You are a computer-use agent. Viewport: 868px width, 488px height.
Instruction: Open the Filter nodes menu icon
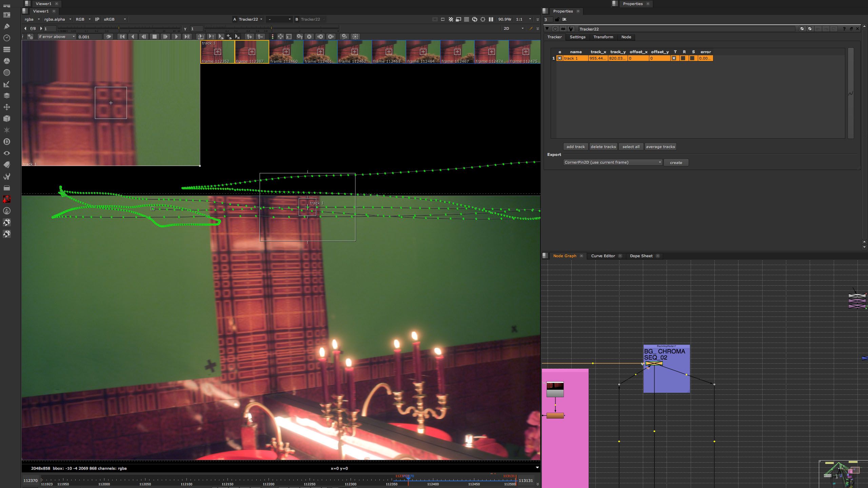6,72
